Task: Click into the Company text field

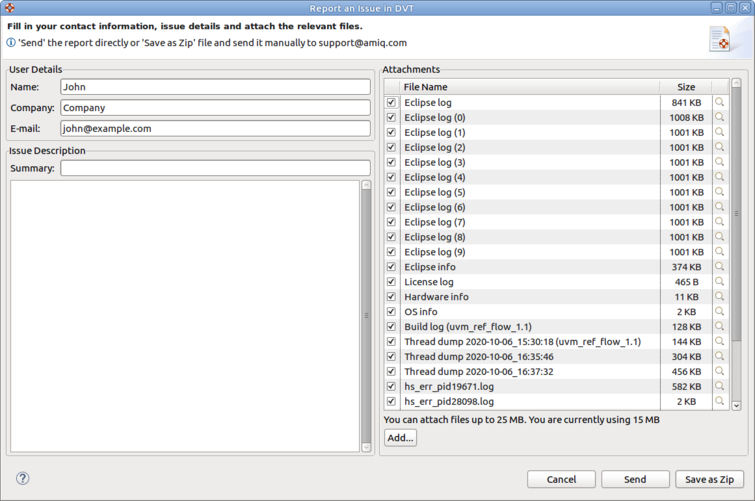Action: coord(215,107)
